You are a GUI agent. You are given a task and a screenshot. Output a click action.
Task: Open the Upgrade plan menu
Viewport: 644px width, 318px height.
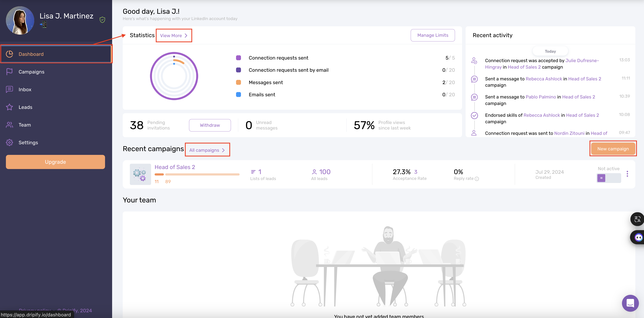(x=55, y=162)
